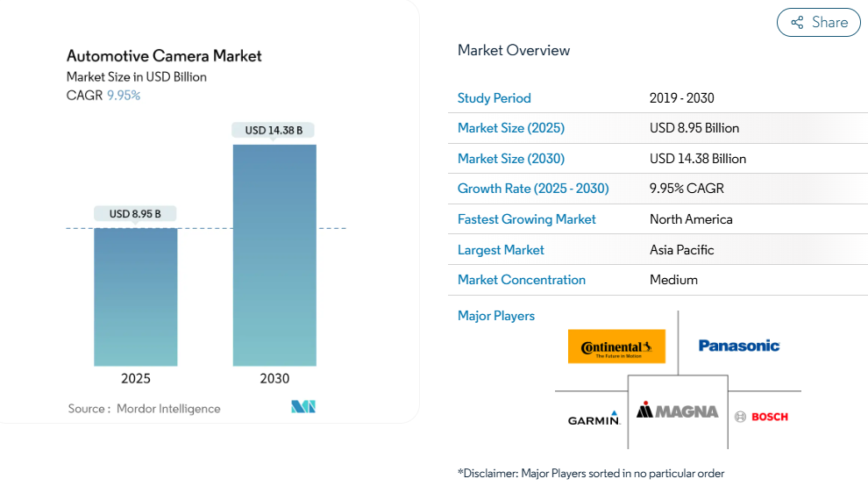This screenshot has height=486, width=868.
Task: Select the Market Size (2025) label
Action: (511, 128)
